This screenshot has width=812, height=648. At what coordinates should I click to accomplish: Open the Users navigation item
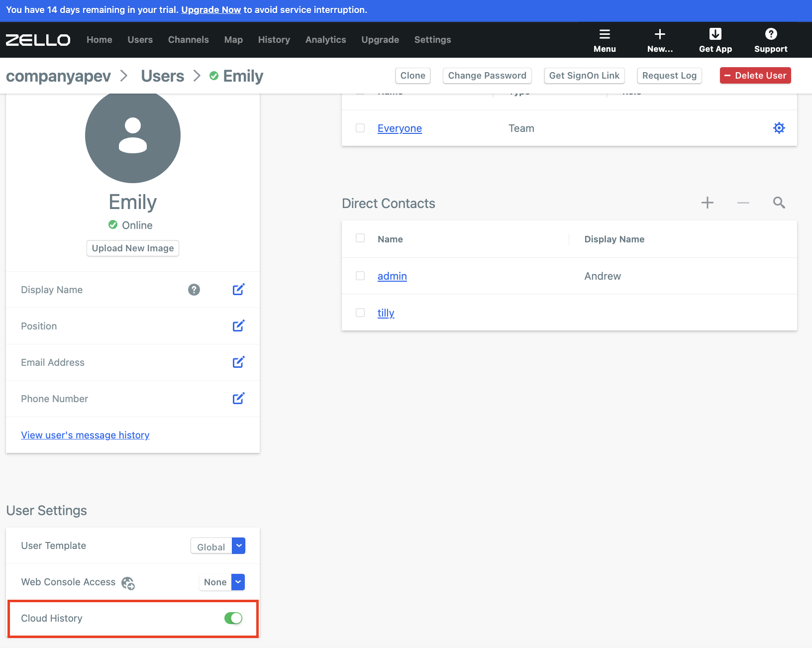[140, 40]
